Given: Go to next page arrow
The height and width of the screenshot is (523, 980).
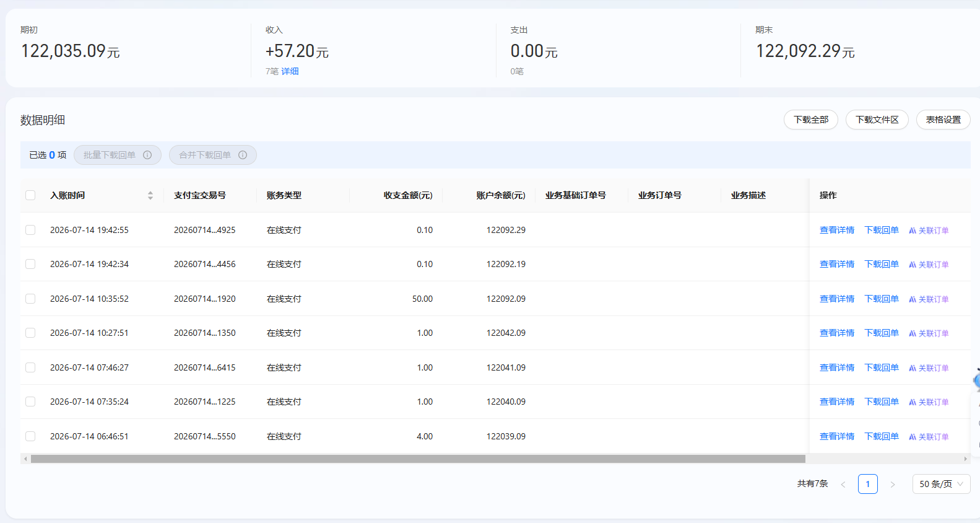Looking at the screenshot, I should click(893, 485).
